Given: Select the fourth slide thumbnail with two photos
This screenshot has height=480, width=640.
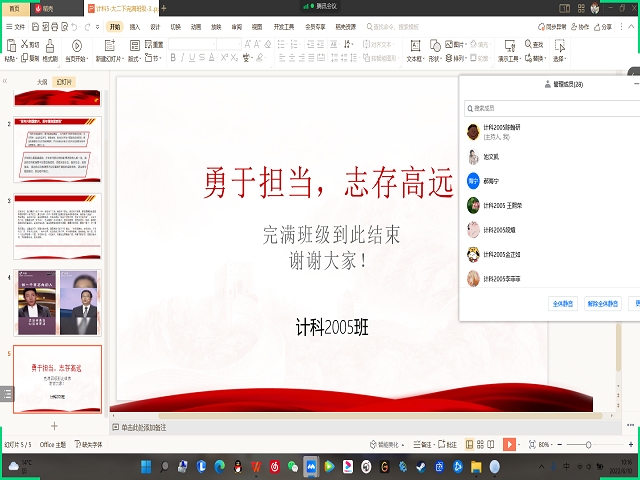Looking at the screenshot, I should coord(57,303).
